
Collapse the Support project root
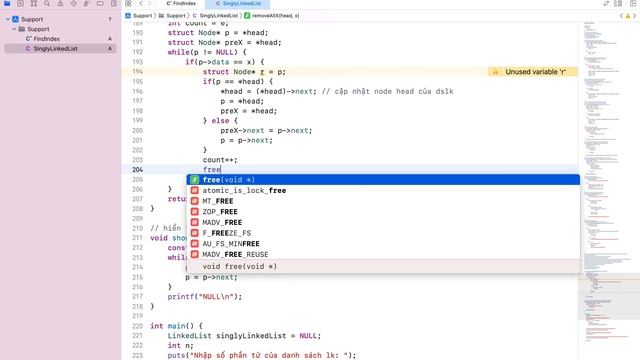click(x=8, y=19)
